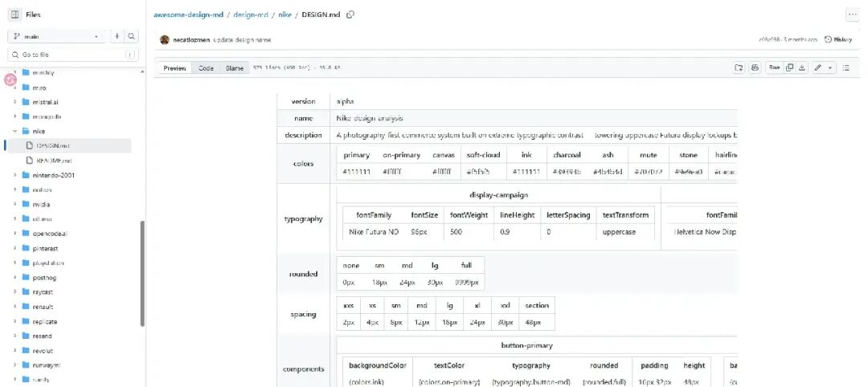Click the resend folder icon
Screen dimensions: 868x387
(26, 336)
